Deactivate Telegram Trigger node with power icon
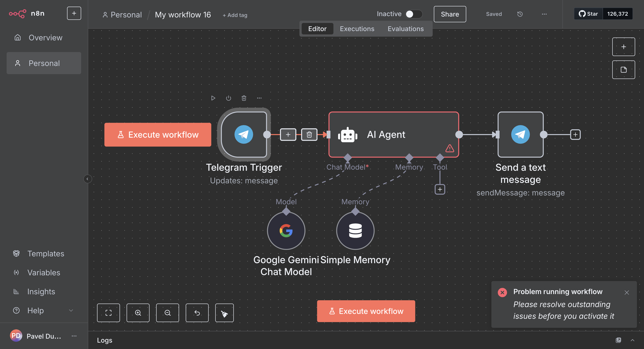 (x=228, y=98)
